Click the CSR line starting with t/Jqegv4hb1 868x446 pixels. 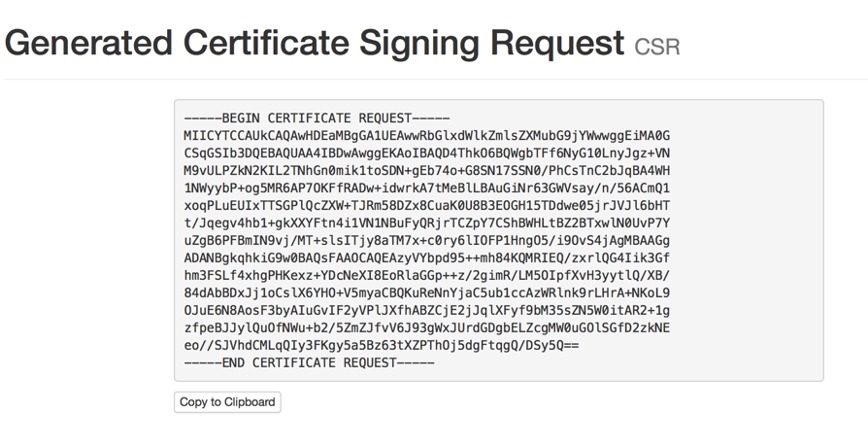point(426,223)
